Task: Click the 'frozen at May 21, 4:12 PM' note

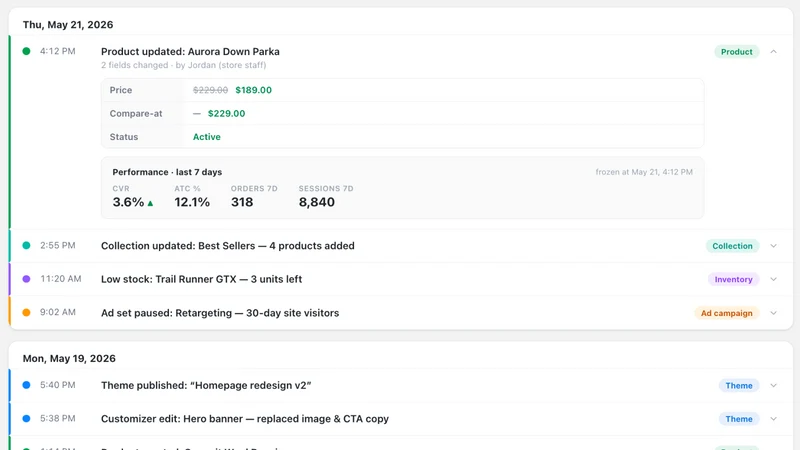Action: pyautogui.click(x=644, y=172)
